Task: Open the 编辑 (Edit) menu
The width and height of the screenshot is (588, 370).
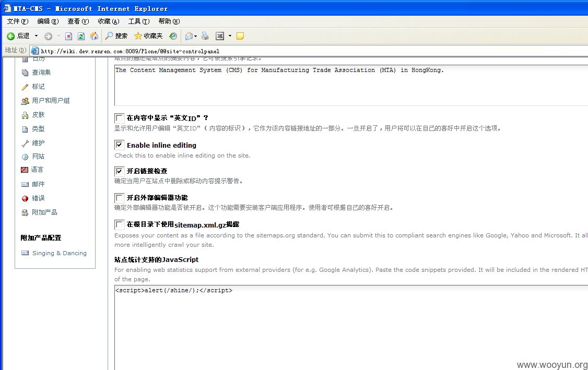Action: (48, 21)
